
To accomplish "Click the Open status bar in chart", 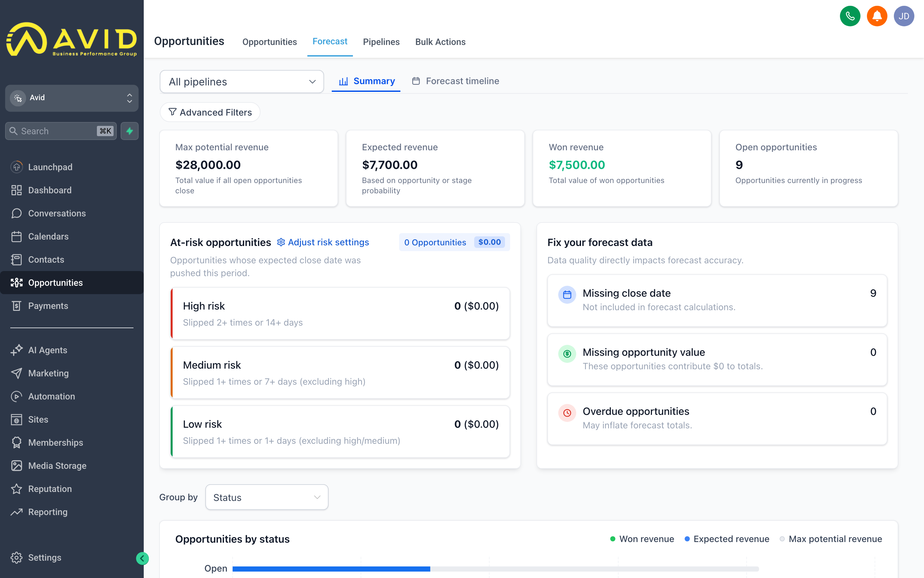I will click(x=495, y=569).
